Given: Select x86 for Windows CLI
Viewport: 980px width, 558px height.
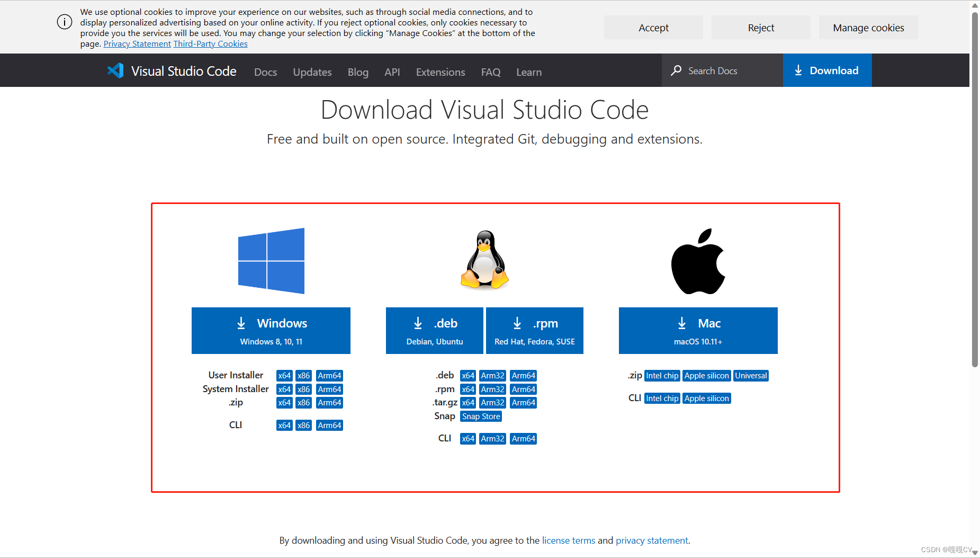Looking at the screenshot, I should (x=303, y=426).
